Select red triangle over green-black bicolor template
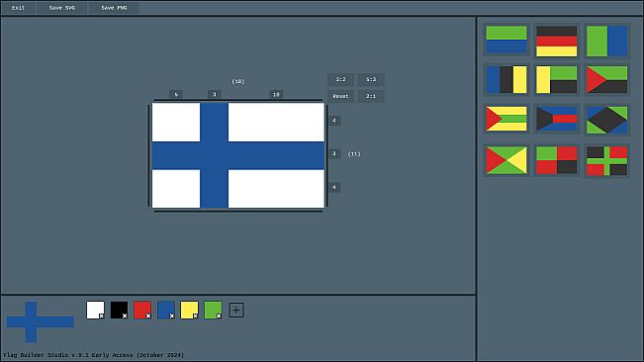Viewport: 644px width, 362px height. [x=606, y=80]
